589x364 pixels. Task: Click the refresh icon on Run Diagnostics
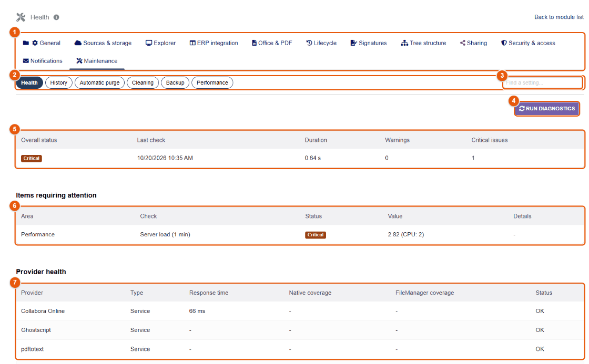(522, 108)
